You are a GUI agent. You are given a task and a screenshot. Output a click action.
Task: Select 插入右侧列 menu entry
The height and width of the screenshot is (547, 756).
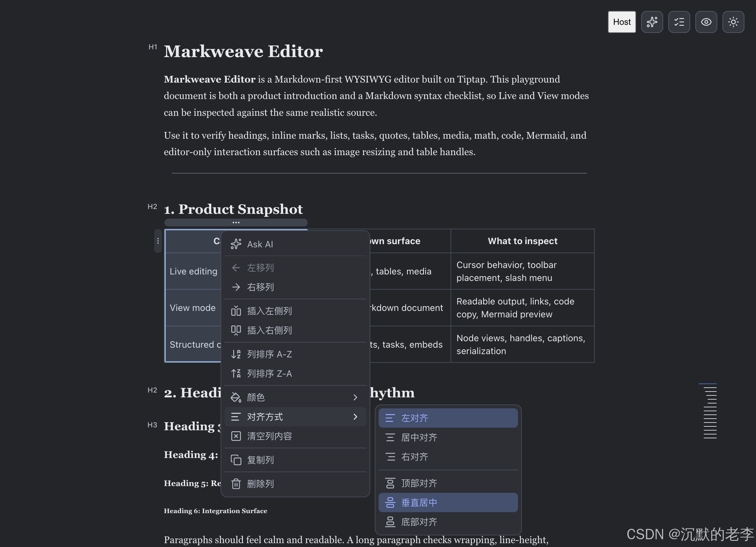pos(295,330)
